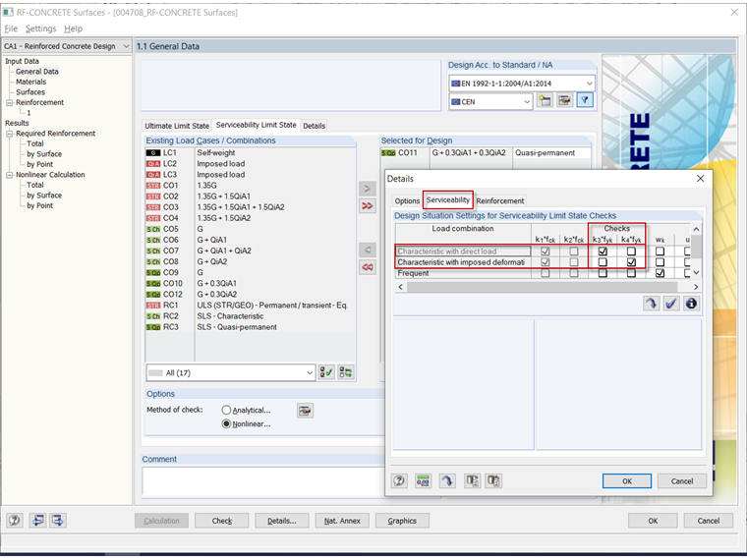
Task: Open CEN national annex dropdown
Action: pos(527,101)
